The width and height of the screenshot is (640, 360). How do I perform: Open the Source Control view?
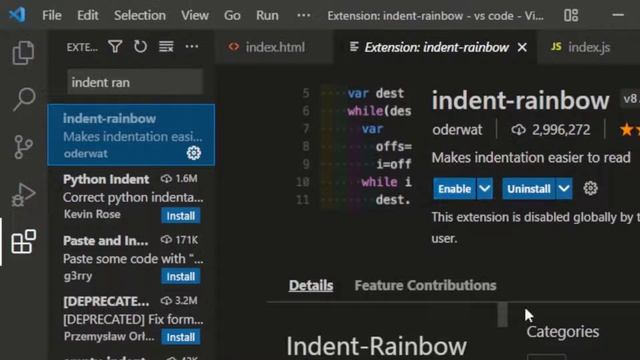pyautogui.click(x=23, y=147)
